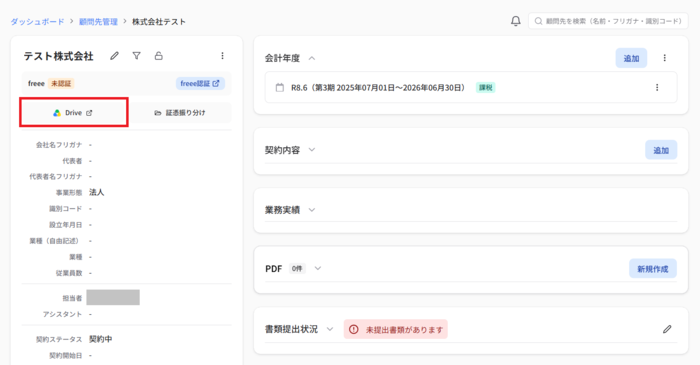This screenshot has height=365, width=700.
Task: Open the options menu for the R8.6 fiscal year row
Action: [x=657, y=87]
